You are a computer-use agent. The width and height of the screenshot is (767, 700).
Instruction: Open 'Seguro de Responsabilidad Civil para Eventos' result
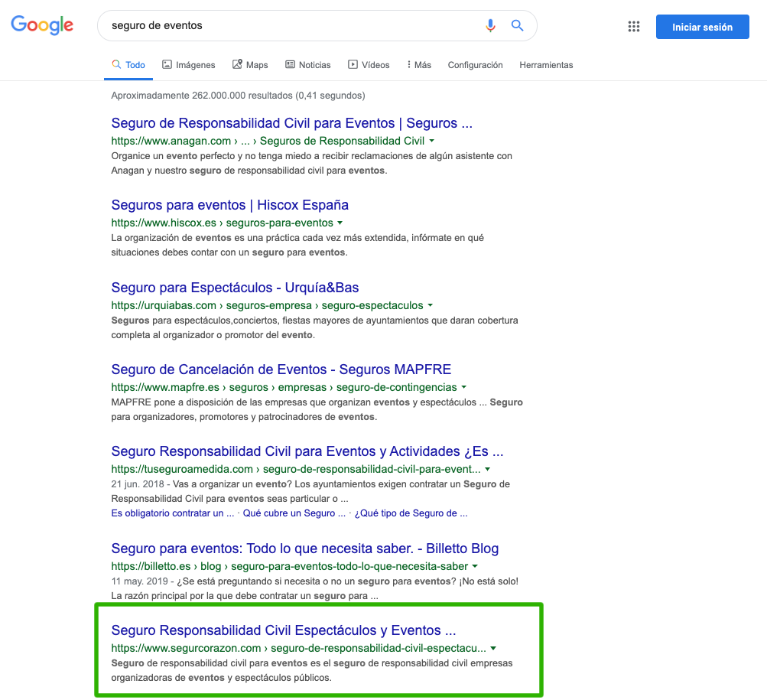(291, 123)
